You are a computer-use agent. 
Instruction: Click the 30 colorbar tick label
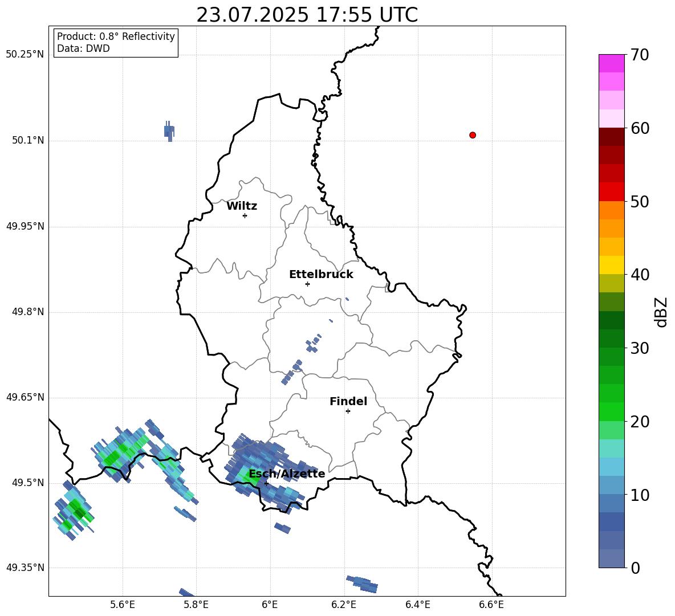(640, 348)
